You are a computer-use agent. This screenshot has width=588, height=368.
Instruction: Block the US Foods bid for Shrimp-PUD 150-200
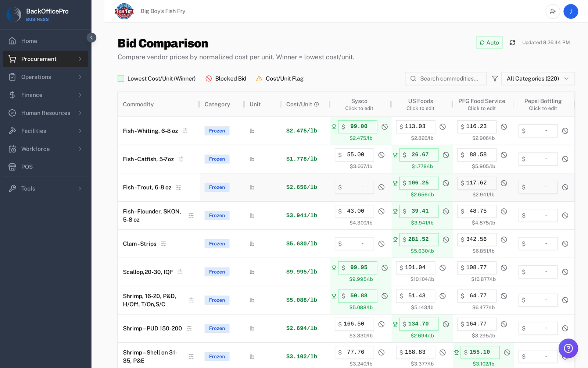click(446, 324)
